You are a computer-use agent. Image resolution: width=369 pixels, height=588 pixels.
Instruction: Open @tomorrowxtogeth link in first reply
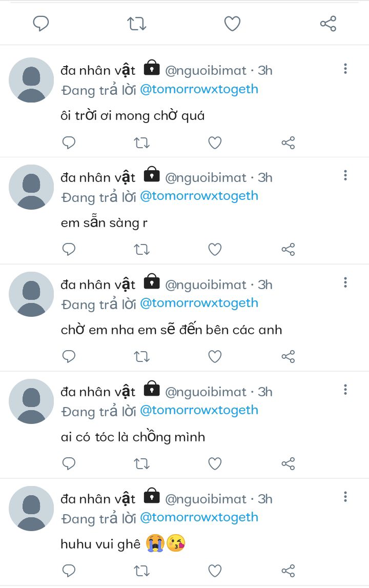pos(199,89)
